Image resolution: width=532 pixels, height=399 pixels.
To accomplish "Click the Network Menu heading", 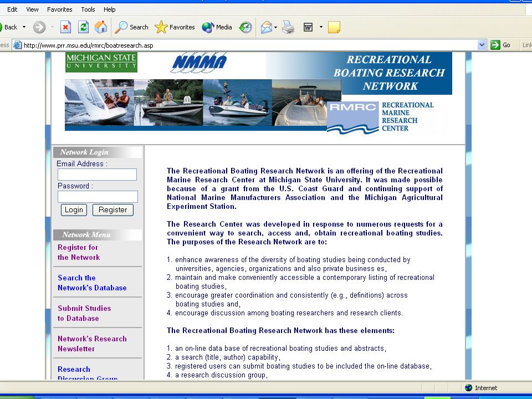I will tap(86, 235).
